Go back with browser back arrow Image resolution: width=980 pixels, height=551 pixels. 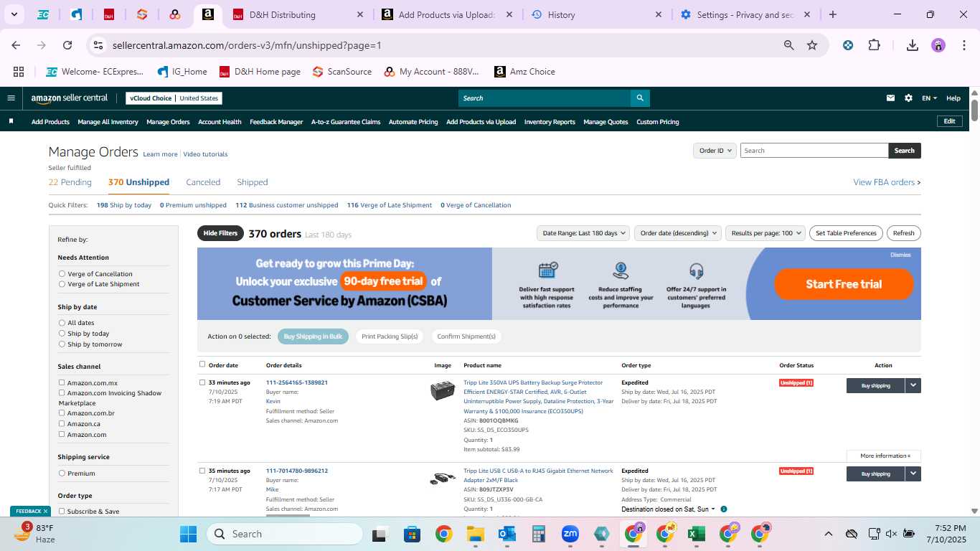(x=16, y=45)
